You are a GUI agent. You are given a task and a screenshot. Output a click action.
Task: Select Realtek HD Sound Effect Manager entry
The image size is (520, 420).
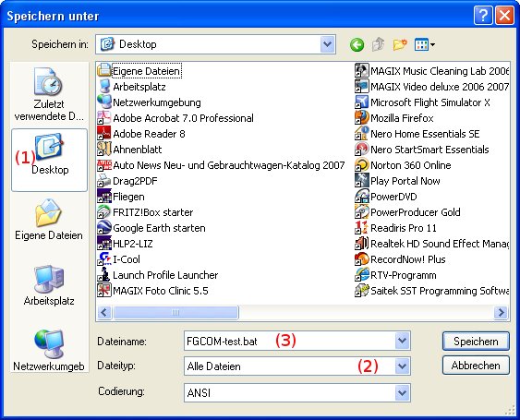[431, 244]
